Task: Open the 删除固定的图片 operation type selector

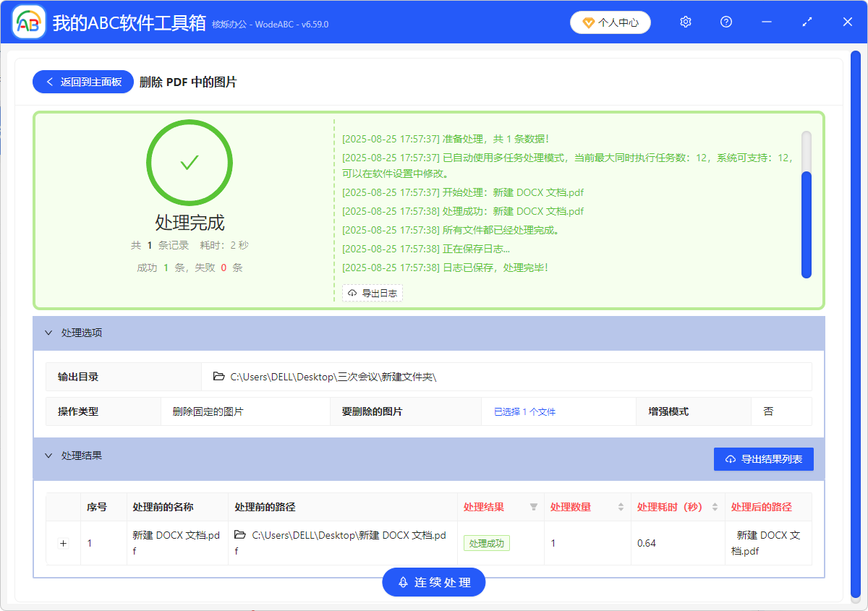Action: tap(208, 410)
